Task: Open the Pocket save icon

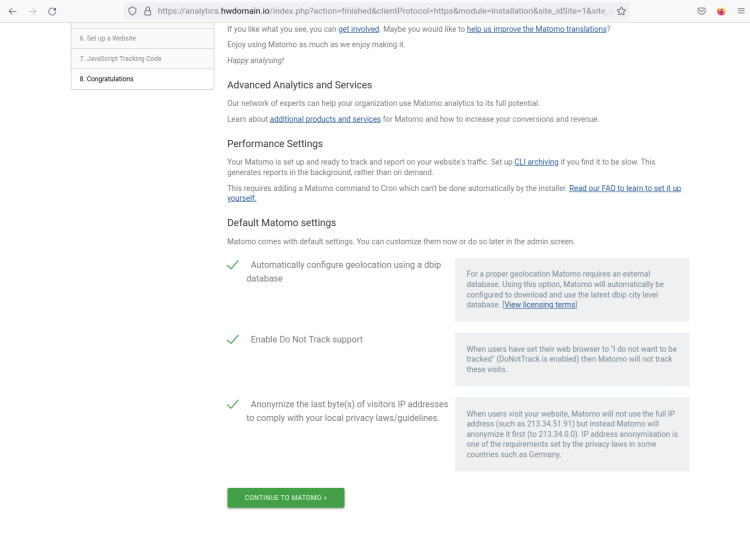Action: (x=702, y=11)
